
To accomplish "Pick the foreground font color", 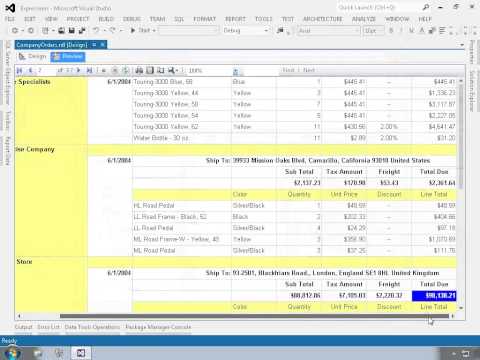I will point(422,31).
